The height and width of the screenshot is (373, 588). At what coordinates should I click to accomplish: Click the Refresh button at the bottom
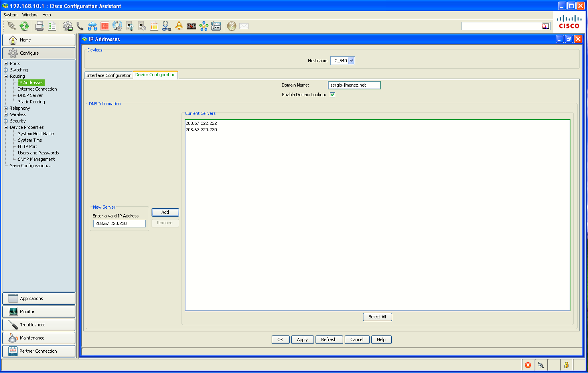(329, 339)
